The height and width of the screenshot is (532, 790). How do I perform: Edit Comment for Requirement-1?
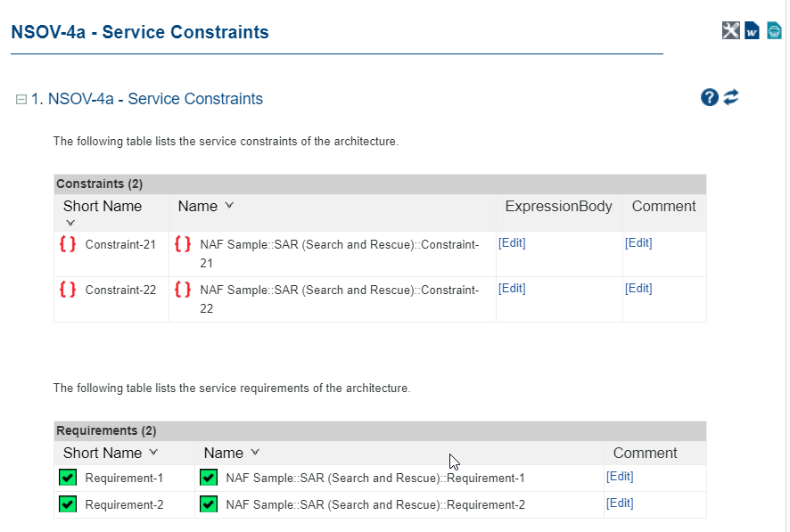point(620,477)
